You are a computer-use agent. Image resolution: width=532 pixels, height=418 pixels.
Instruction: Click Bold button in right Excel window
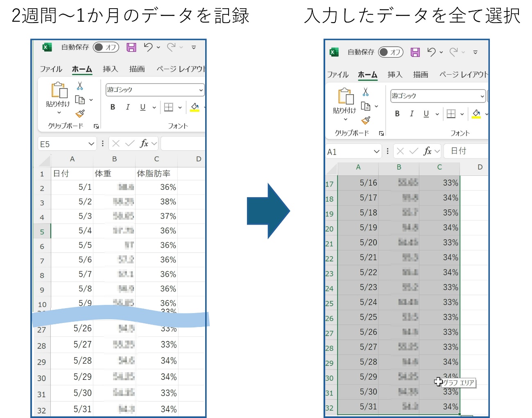tap(397, 114)
